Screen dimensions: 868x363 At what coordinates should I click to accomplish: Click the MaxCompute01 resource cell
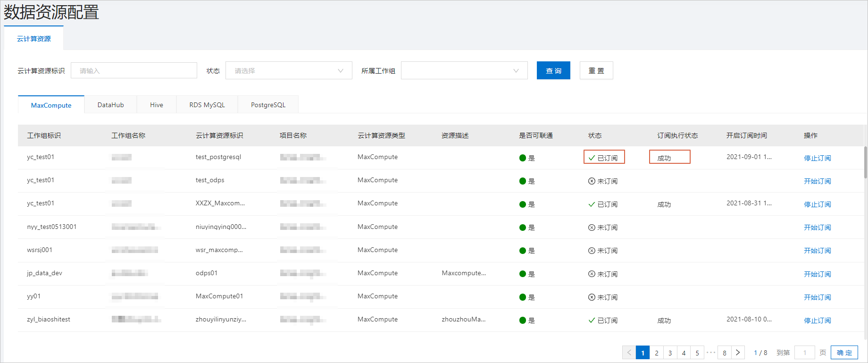click(x=219, y=296)
